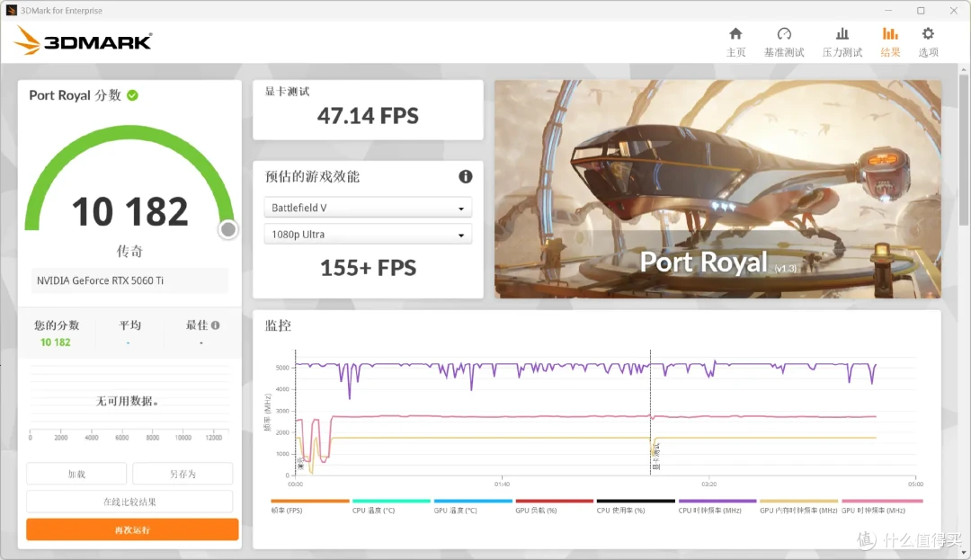Click the GPU 内存时钟频率 (MHz) legend color
971x560 pixels.
pos(798,502)
